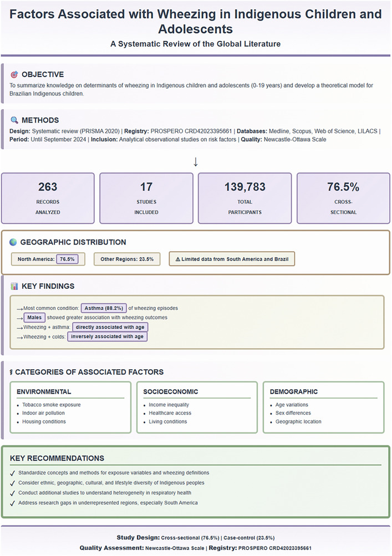Click the SOCIOECONOMIC category heading
392x556 pixels.
click(x=171, y=392)
